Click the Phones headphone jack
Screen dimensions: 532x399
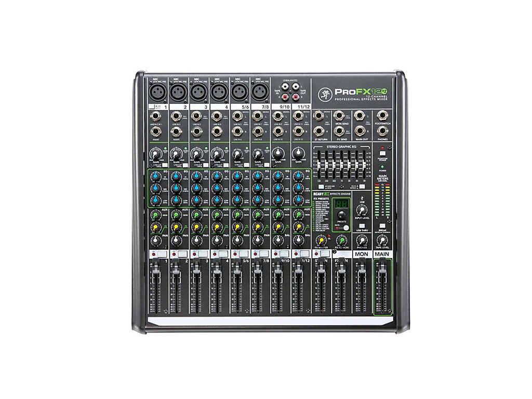[382, 131]
